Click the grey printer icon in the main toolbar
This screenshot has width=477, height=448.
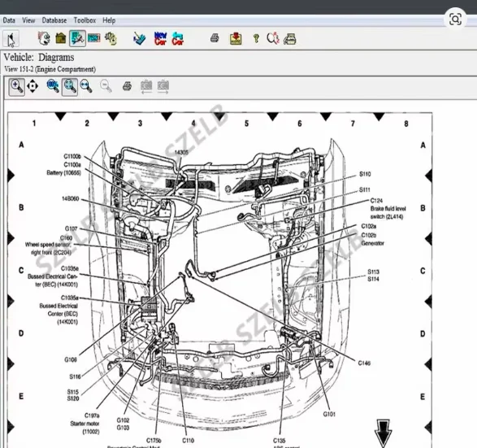[215, 38]
